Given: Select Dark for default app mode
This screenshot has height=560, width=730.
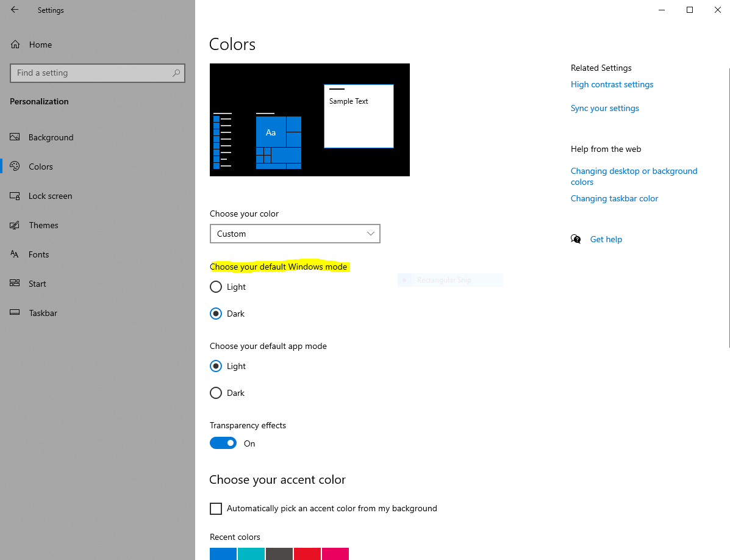Looking at the screenshot, I should tap(215, 393).
